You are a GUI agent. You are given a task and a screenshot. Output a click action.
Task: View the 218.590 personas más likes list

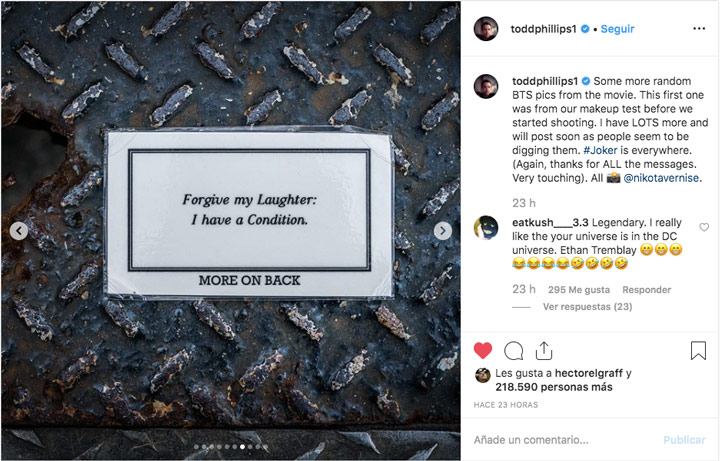click(x=554, y=387)
